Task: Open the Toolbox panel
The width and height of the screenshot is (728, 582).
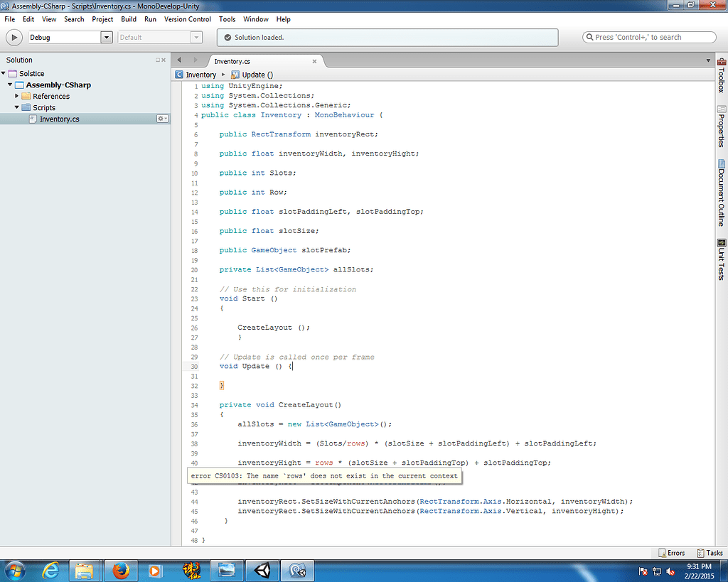Action: (x=720, y=82)
